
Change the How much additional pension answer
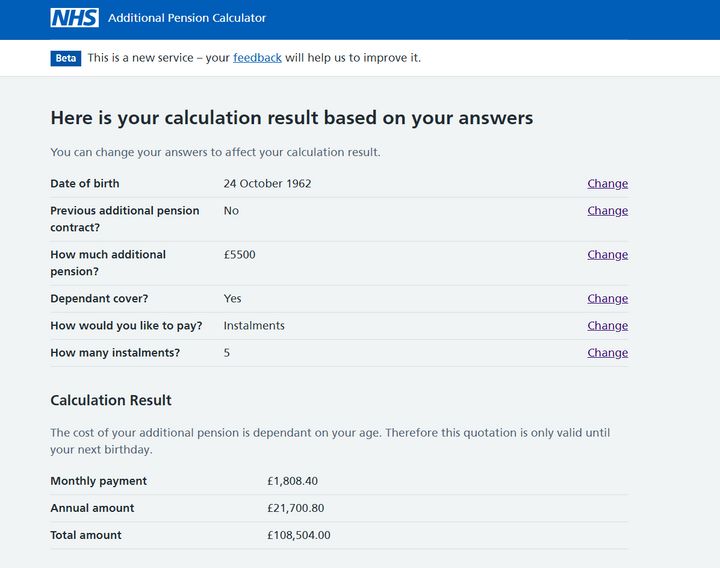(x=607, y=255)
